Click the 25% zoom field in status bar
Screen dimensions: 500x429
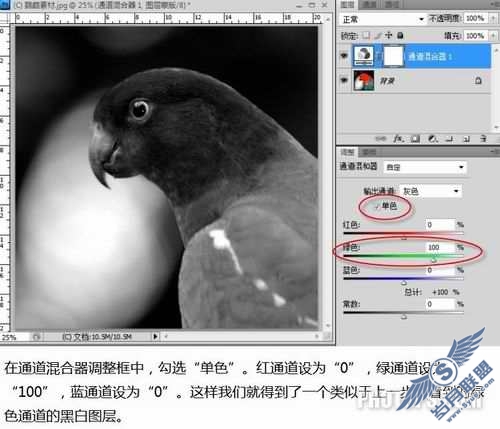[x=14, y=337]
